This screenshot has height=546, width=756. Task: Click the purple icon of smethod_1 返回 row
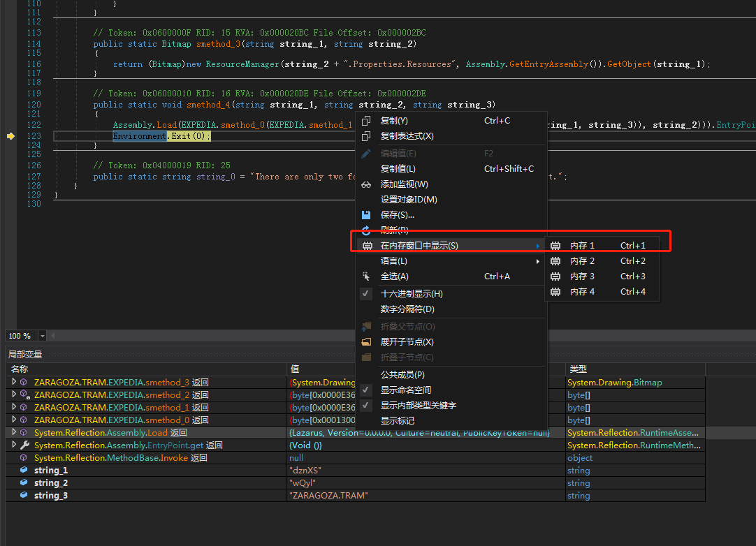pyautogui.click(x=24, y=407)
